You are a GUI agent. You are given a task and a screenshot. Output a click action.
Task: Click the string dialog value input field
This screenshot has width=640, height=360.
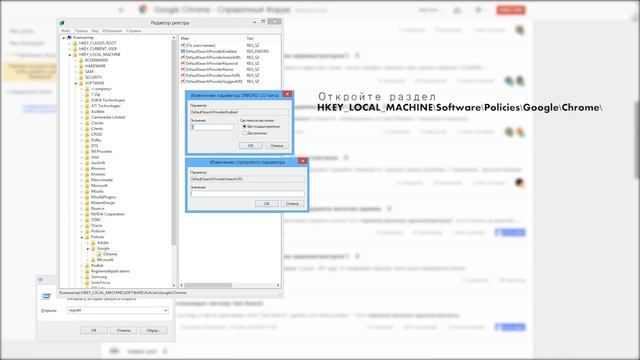pos(247,194)
